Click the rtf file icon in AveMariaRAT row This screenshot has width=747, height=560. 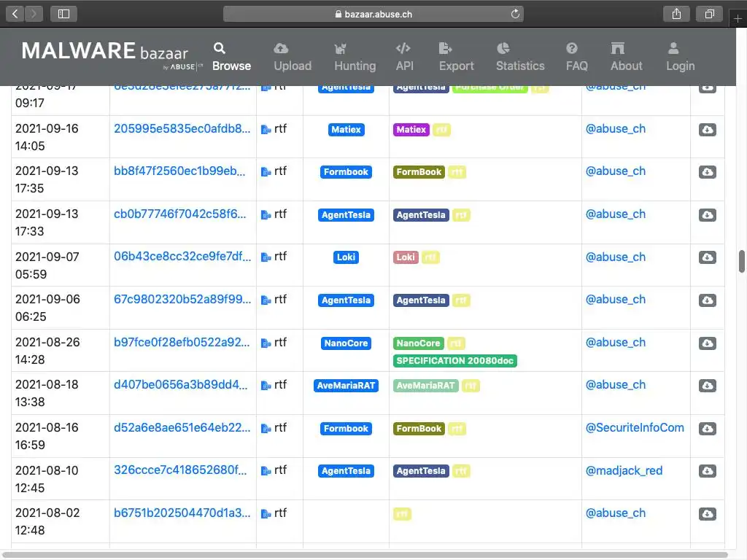(x=266, y=386)
